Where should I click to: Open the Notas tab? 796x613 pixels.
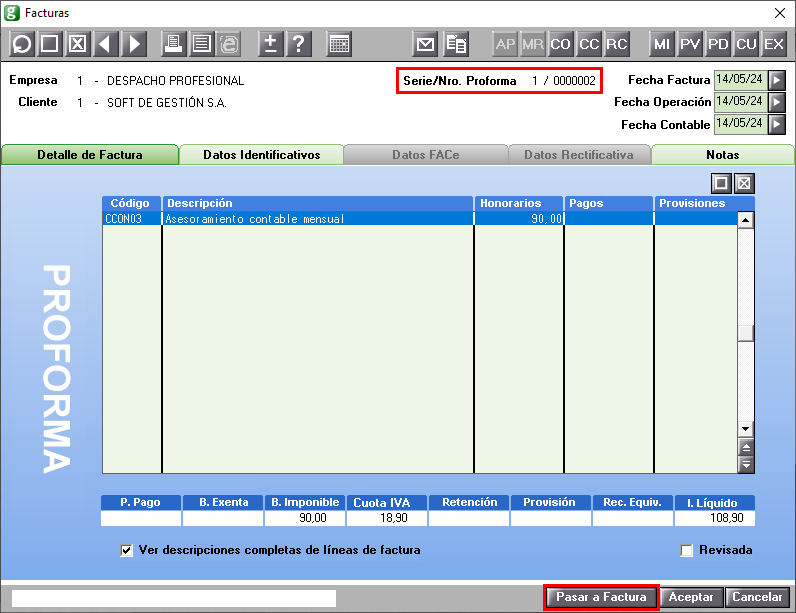pyautogui.click(x=722, y=155)
